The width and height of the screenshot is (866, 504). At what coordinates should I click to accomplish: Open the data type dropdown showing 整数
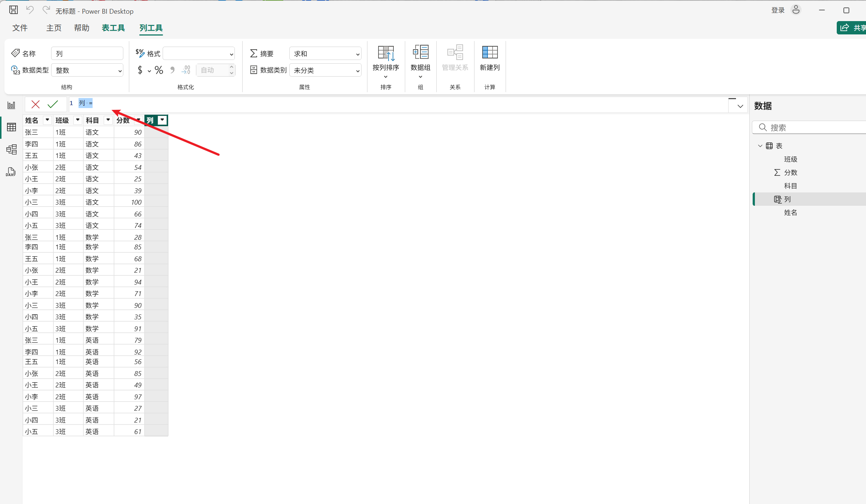click(87, 70)
